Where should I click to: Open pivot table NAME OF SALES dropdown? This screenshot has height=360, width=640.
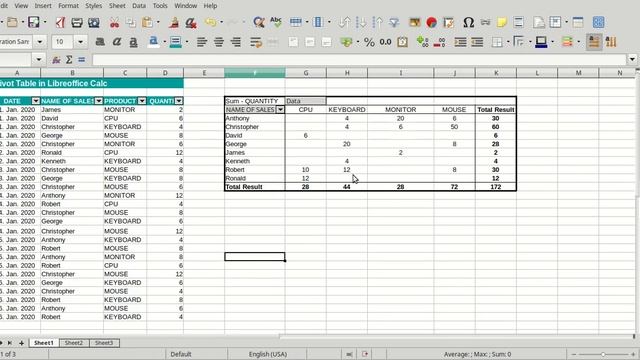point(280,109)
